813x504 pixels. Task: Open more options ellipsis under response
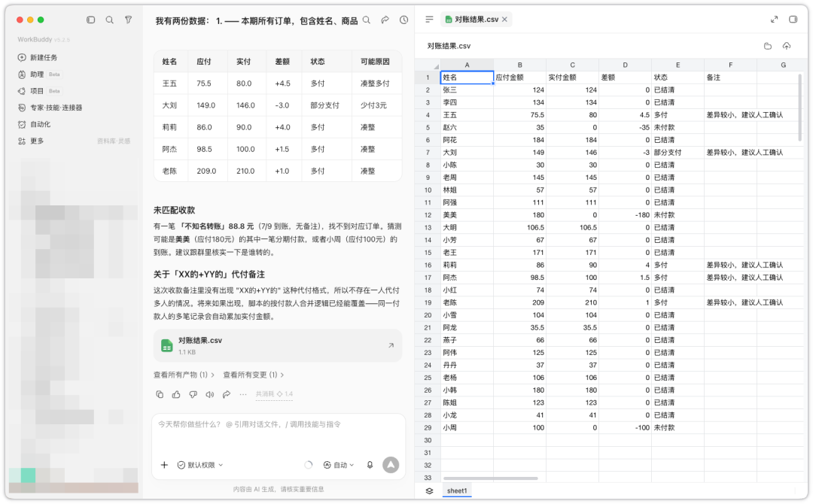(x=243, y=395)
